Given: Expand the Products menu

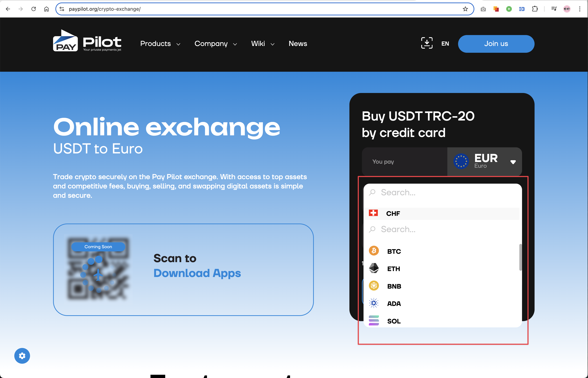Looking at the screenshot, I should click(160, 44).
